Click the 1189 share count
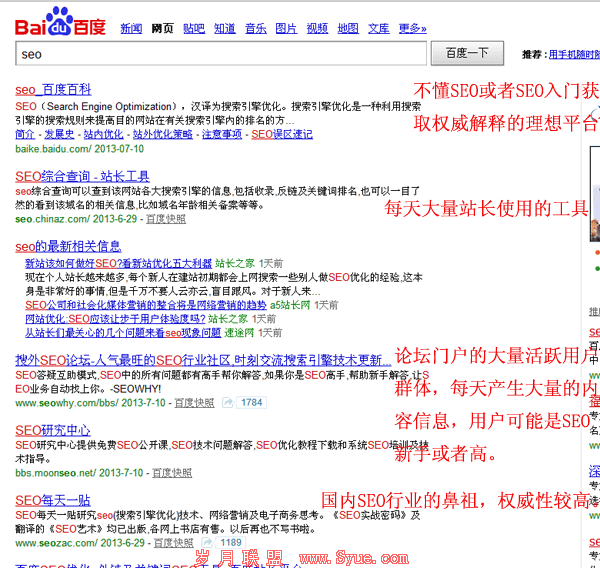Screen dimensions: 600x568 pyautogui.click(x=231, y=543)
